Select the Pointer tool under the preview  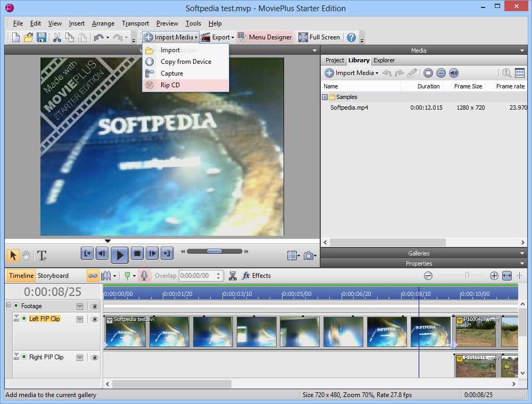tap(13, 255)
